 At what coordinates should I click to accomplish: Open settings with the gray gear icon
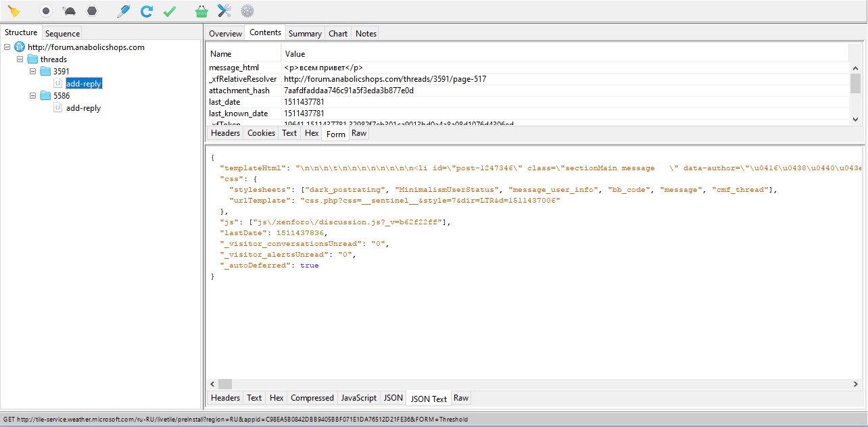point(247,11)
